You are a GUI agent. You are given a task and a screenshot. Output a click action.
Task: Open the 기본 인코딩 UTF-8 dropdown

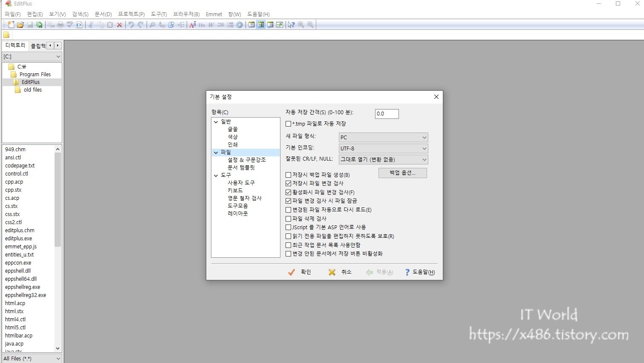(x=383, y=148)
